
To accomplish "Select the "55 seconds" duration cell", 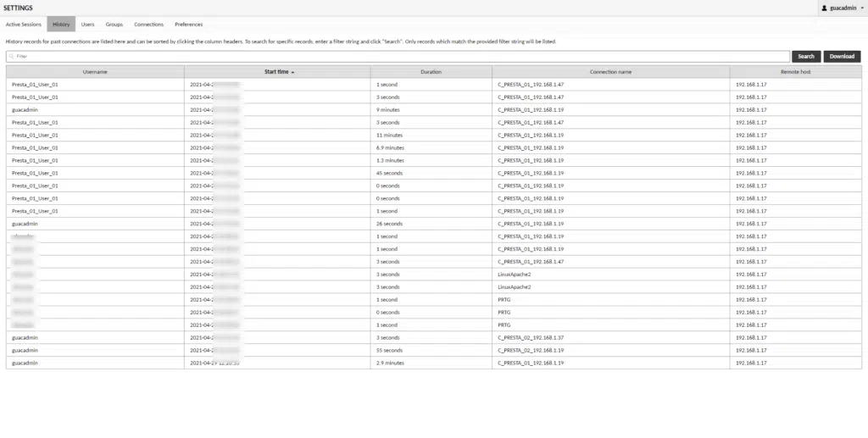I will click(x=431, y=351).
